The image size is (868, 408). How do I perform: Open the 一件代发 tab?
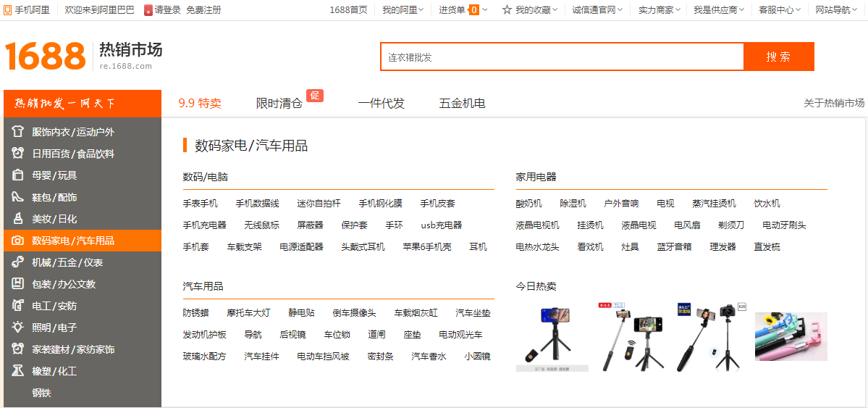[382, 103]
